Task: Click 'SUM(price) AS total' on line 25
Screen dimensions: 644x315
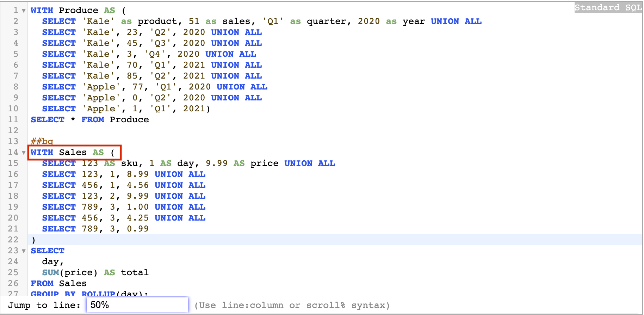Action: pos(95,273)
